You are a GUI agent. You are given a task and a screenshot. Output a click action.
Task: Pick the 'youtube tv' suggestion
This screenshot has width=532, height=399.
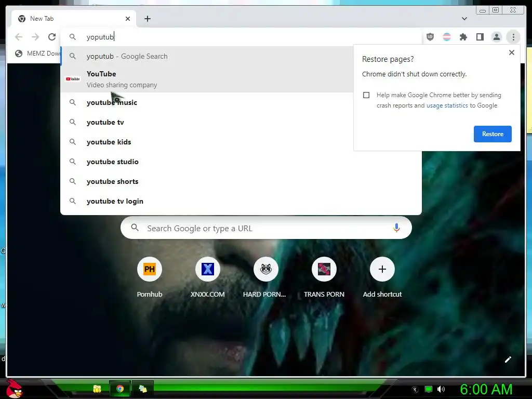(x=241, y=122)
